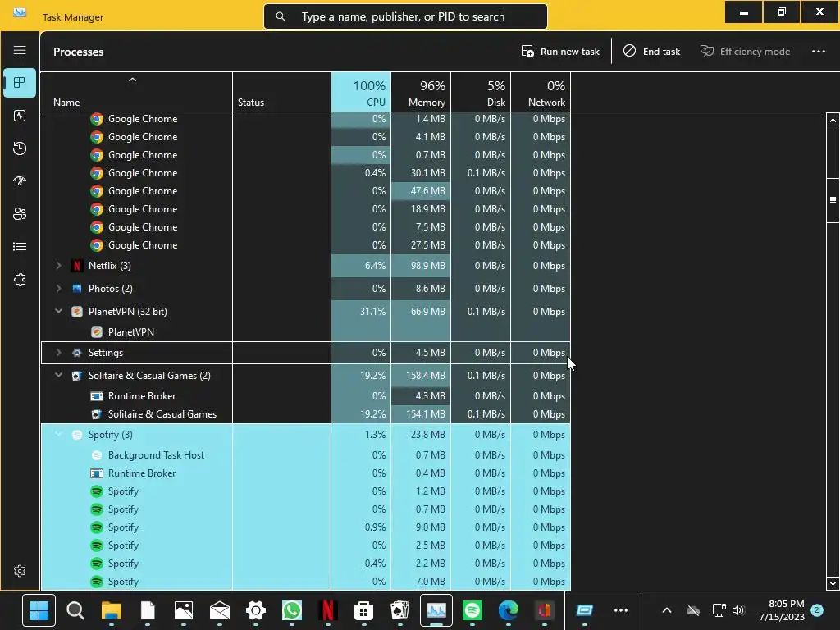The width and height of the screenshot is (840, 630).
Task: Open WhatsApp from taskbar
Action: tap(292, 610)
